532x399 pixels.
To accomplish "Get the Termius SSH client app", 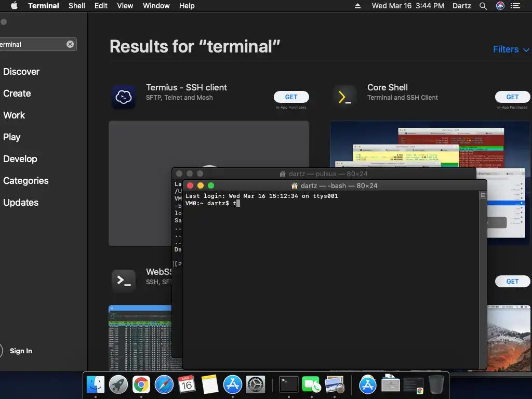I will pyautogui.click(x=291, y=97).
